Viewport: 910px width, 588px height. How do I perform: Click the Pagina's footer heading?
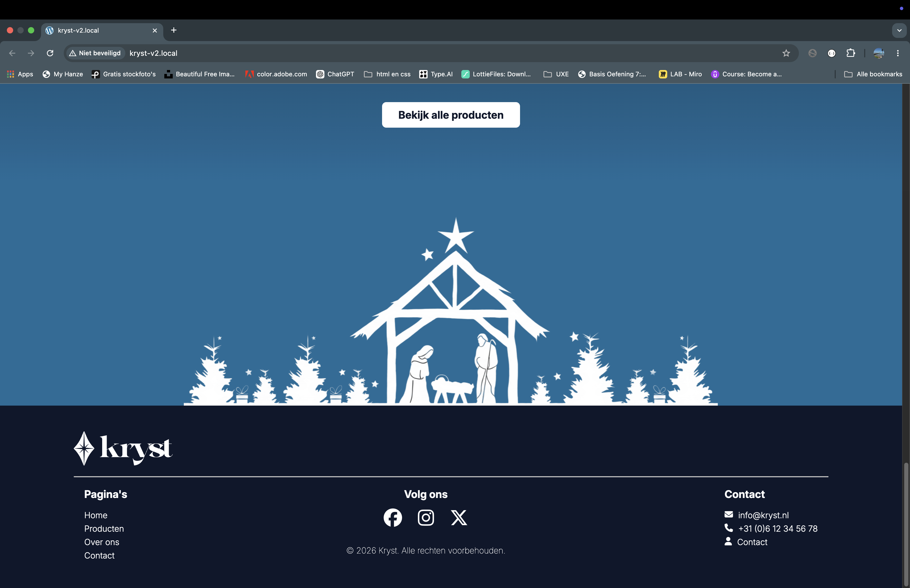[105, 494]
